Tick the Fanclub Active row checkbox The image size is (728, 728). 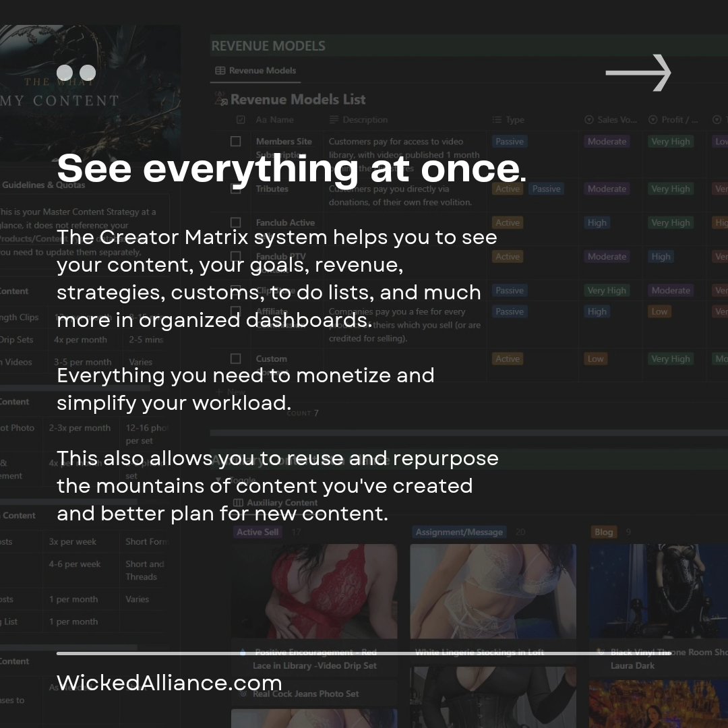[x=236, y=222]
